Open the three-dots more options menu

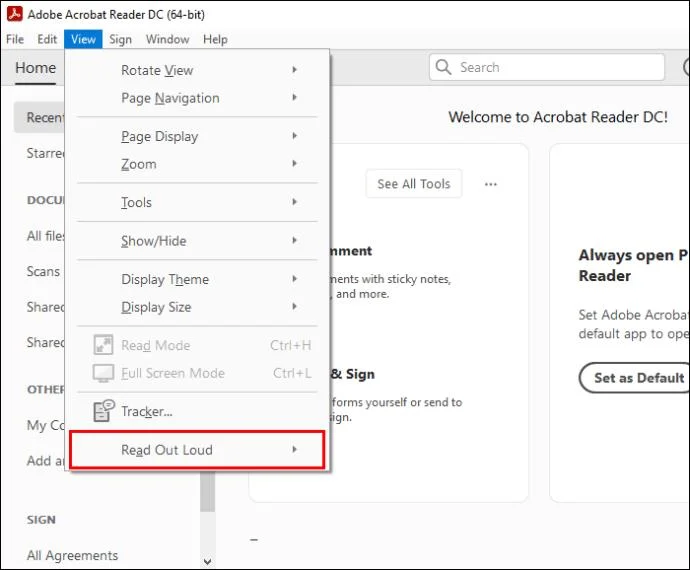coord(491,184)
